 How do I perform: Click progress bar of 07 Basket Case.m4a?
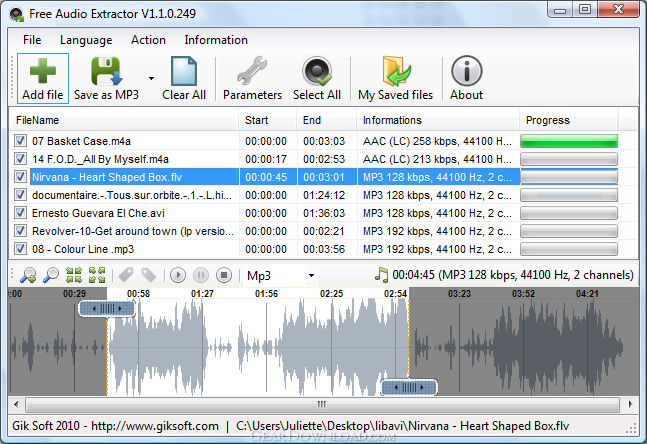569,141
